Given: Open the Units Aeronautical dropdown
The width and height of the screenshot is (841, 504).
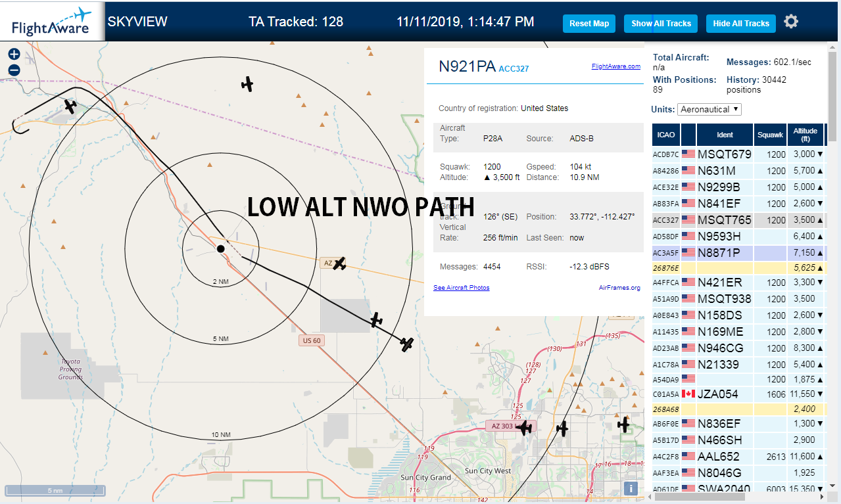Looking at the screenshot, I should pos(709,109).
